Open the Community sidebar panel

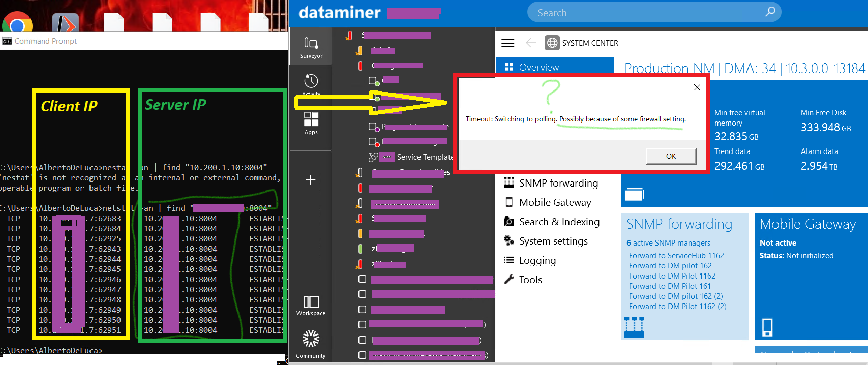click(x=311, y=344)
